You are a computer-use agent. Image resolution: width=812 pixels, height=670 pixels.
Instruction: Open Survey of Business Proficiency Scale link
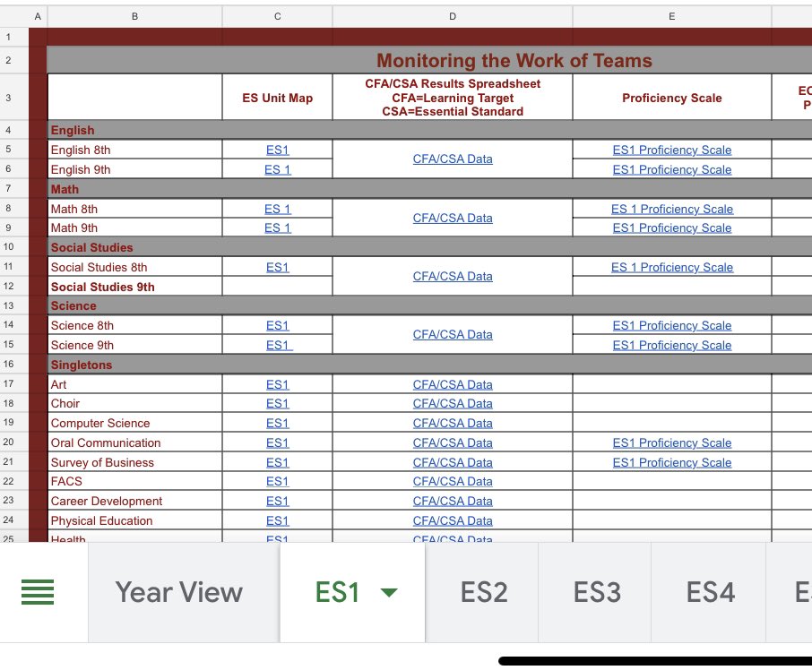click(x=672, y=462)
